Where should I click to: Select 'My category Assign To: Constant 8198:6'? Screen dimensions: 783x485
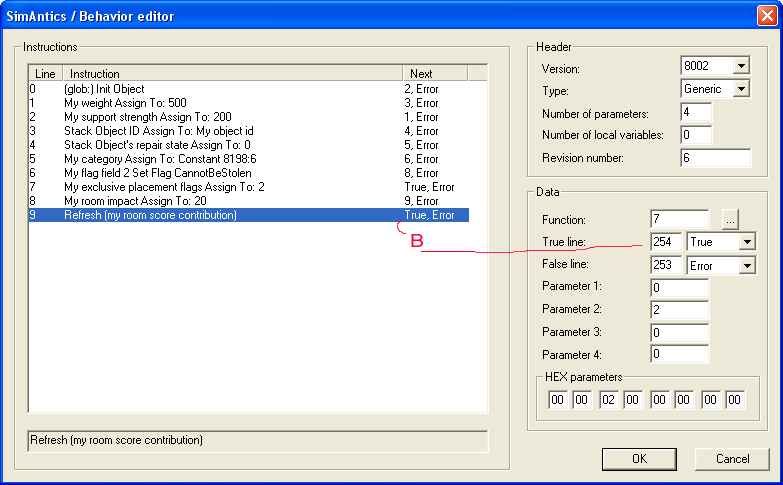(x=249, y=159)
